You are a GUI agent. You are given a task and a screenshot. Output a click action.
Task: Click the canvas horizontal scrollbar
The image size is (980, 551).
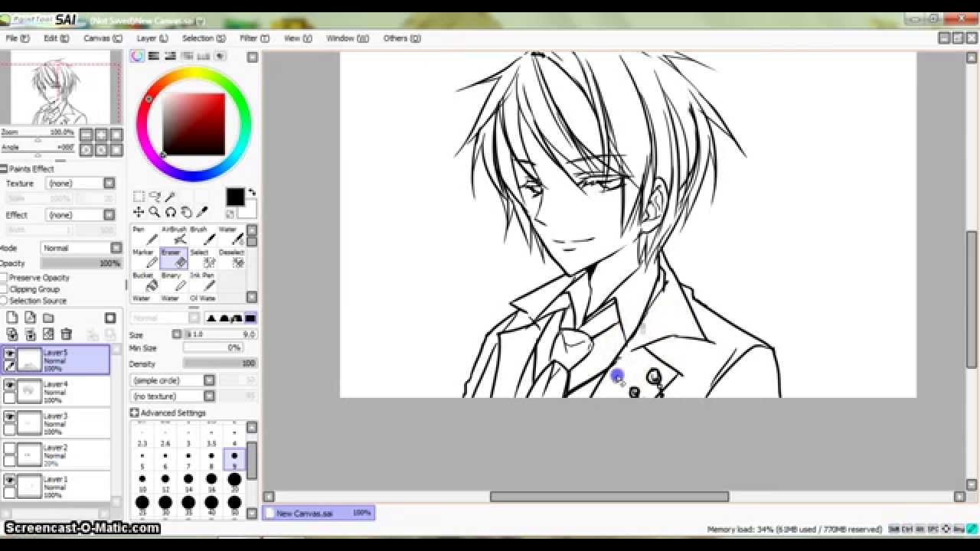point(609,497)
